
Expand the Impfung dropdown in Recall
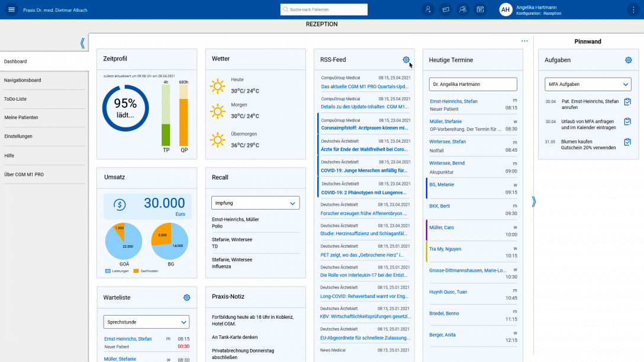tap(256, 203)
